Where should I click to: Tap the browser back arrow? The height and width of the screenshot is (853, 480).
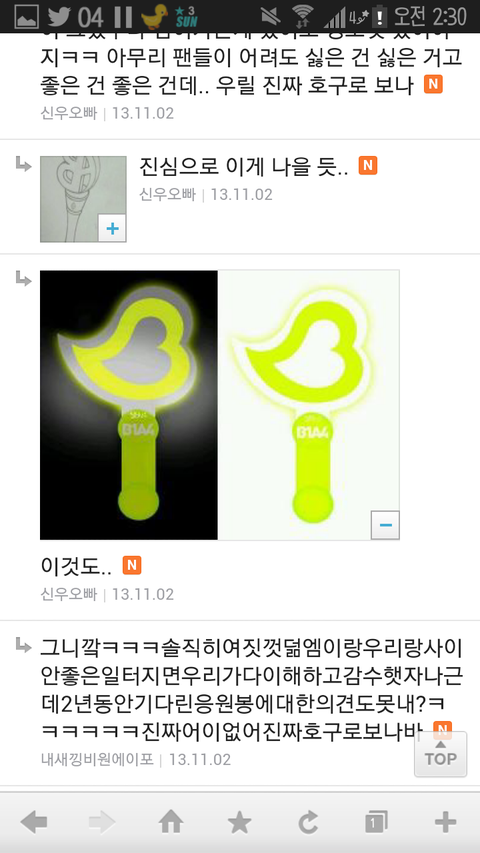tap(34, 822)
